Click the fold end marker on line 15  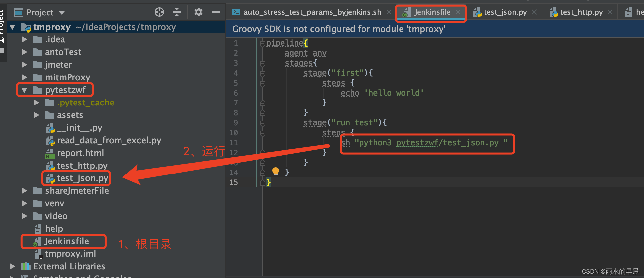pos(263,183)
